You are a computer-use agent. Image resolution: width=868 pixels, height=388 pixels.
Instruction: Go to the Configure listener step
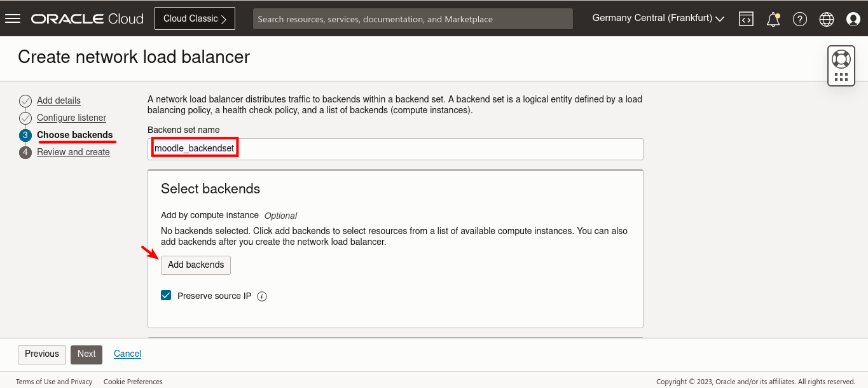coord(71,118)
